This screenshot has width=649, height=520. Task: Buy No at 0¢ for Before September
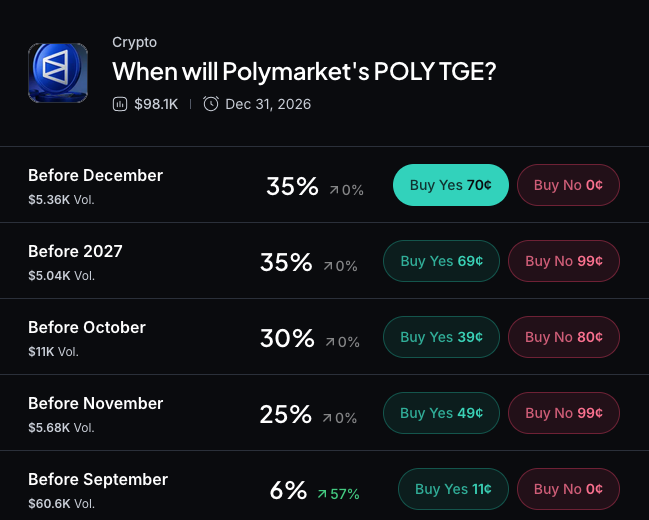coord(568,489)
